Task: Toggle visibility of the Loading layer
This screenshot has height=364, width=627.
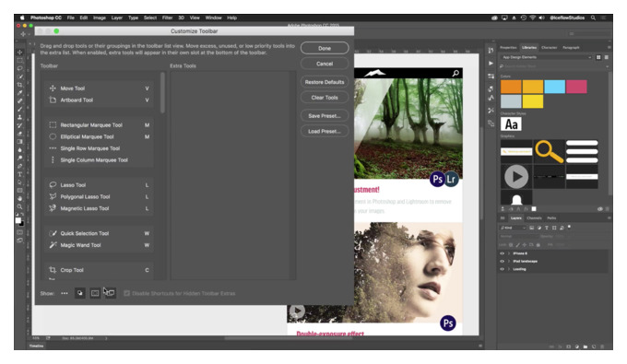Action: [503, 269]
